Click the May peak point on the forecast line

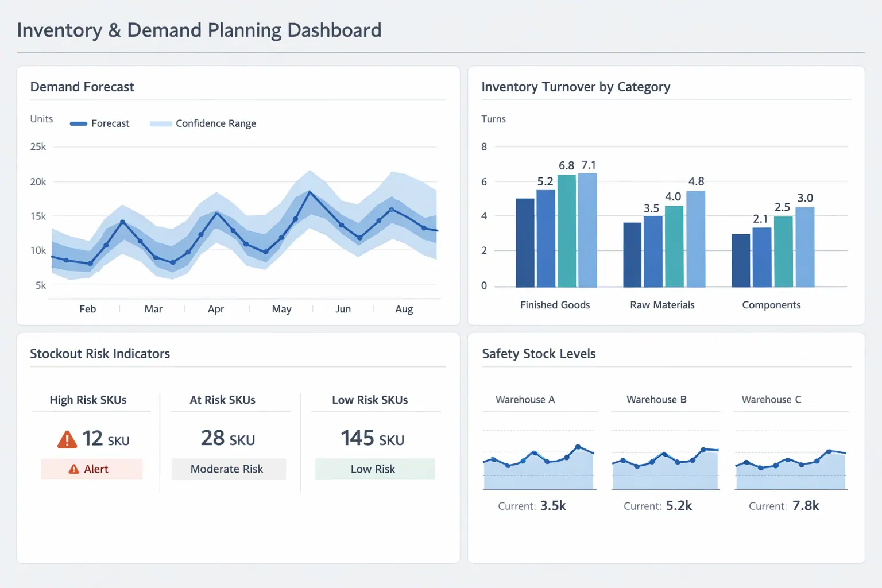pyautogui.click(x=309, y=191)
